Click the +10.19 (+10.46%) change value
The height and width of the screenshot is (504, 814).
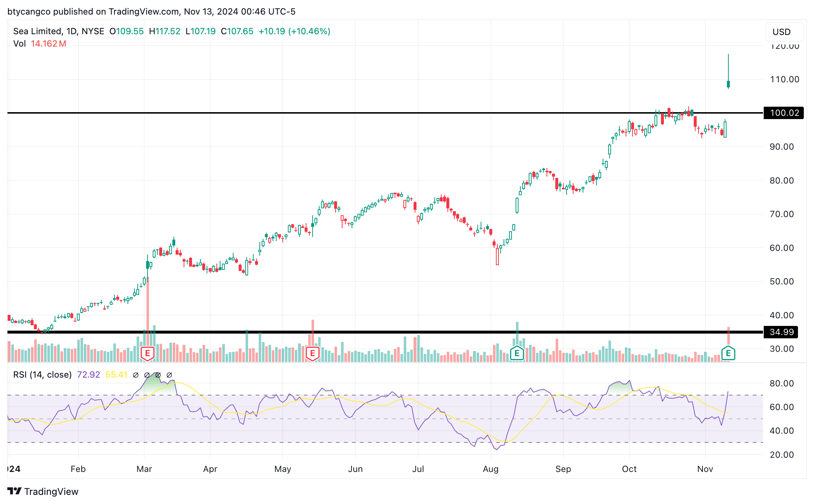294,31
